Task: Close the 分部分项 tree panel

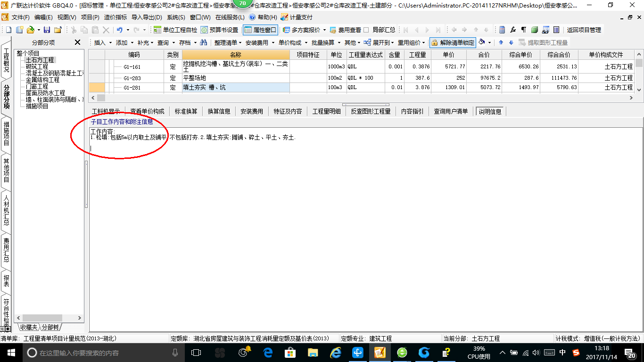Action: point(78,42)
